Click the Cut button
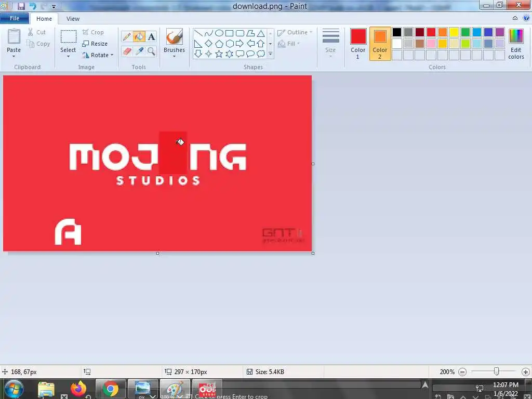 coord(37,32)
